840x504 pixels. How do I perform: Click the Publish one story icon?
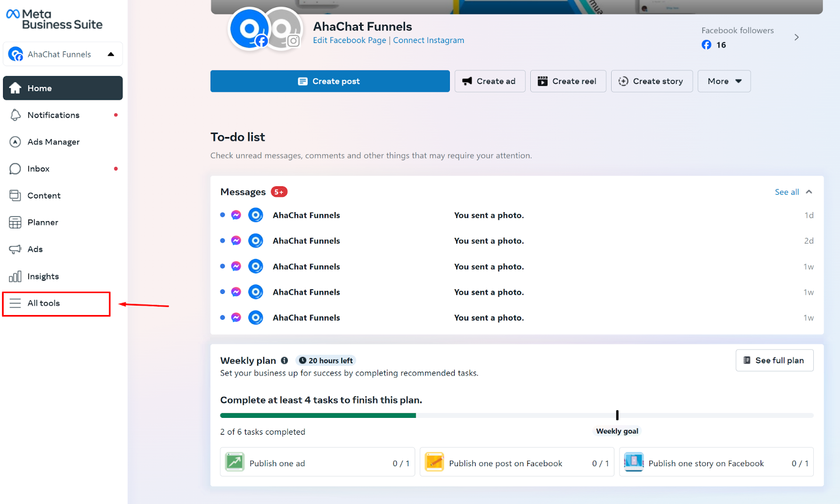click(634, 462)
